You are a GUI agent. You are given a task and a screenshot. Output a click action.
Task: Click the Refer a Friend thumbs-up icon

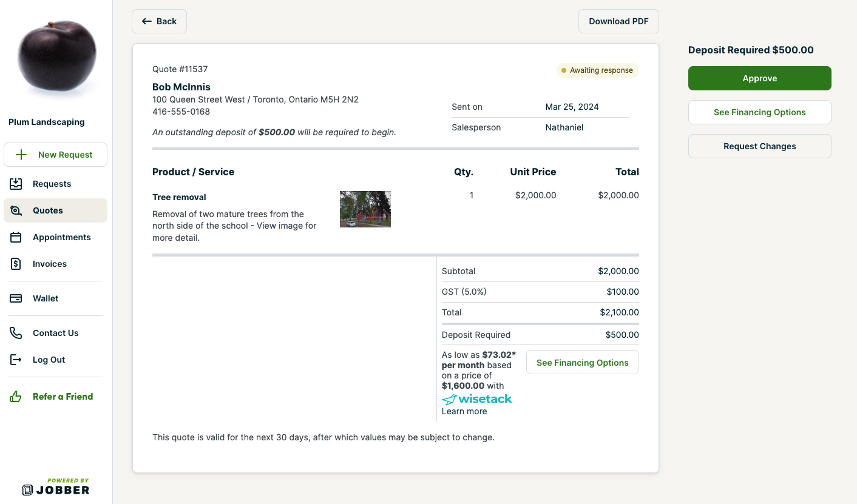(x=16, y=397)
